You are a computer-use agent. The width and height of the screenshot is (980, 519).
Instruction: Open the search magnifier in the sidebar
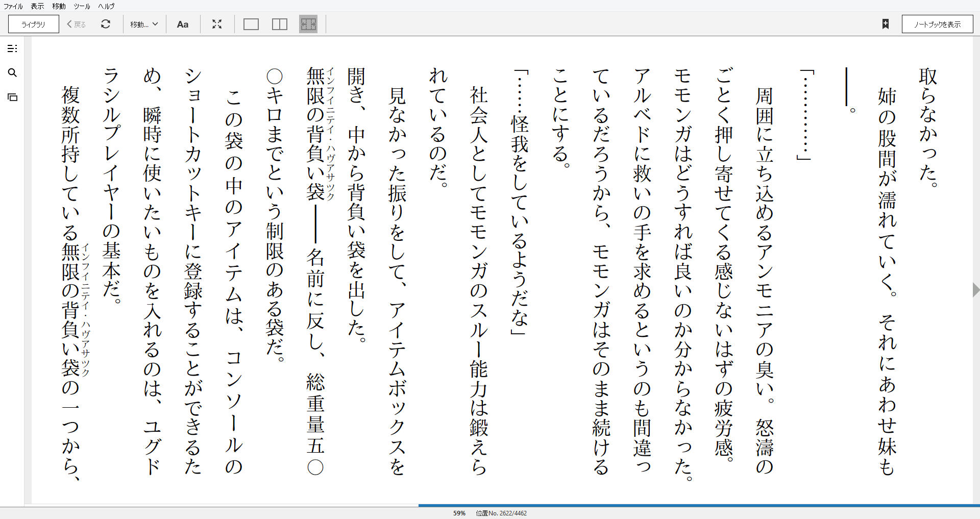point(13,73)
